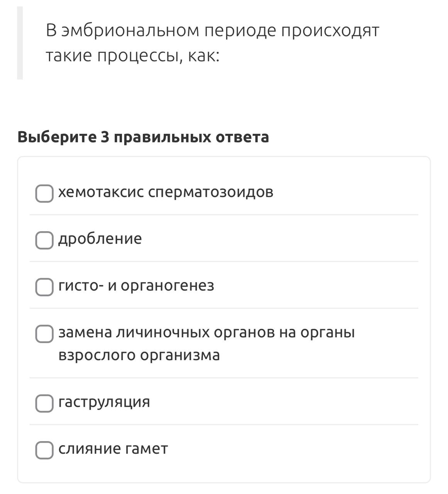Click the 'такие процессы, как:' line
This screenshot has height=494, width=448.
[133, 56]
